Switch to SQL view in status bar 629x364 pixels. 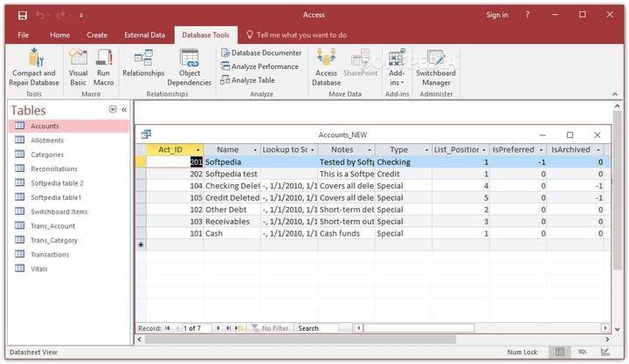582,352
